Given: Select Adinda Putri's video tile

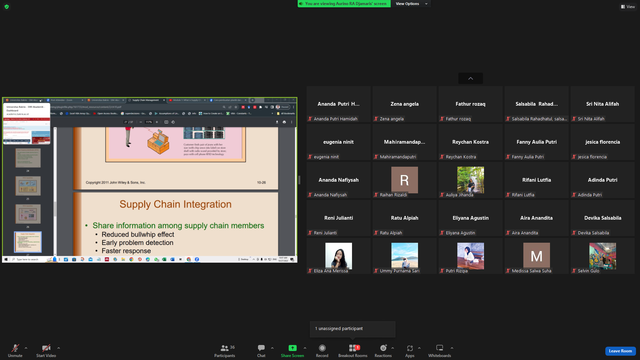Looking at the screenshot, I should coord(602,180).
